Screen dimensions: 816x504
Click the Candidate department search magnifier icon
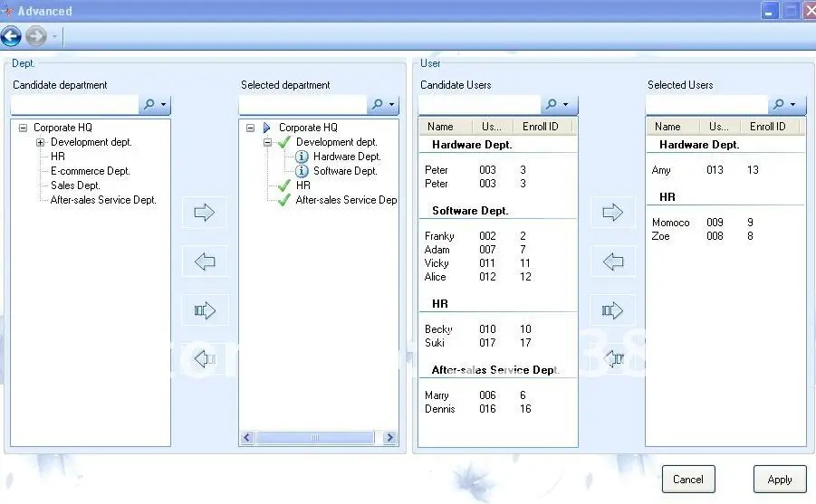[x=149, y=104]
